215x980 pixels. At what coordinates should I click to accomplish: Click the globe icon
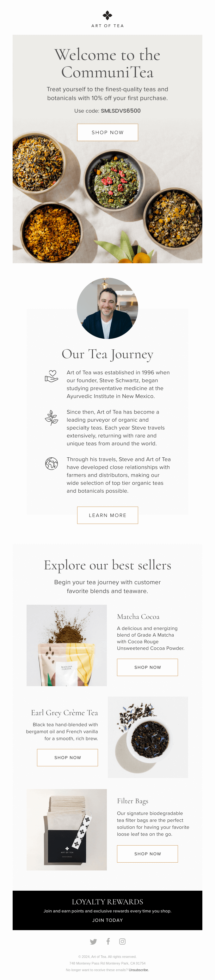point(52,463)
